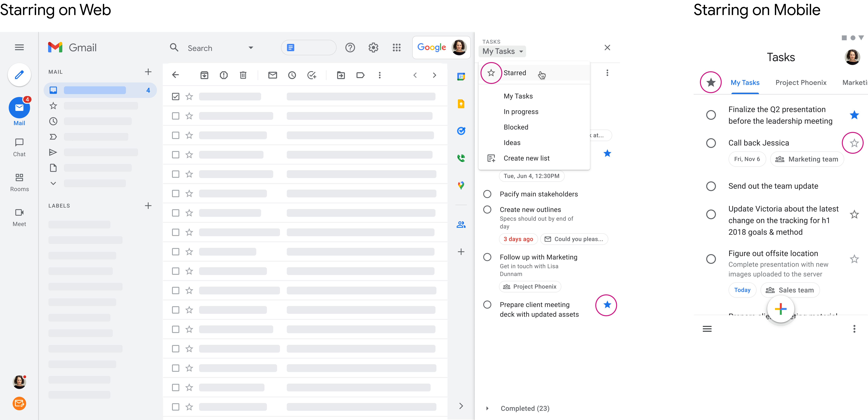Switch to the Project Phoenix tab
The image size is (868, 420).
801,83
